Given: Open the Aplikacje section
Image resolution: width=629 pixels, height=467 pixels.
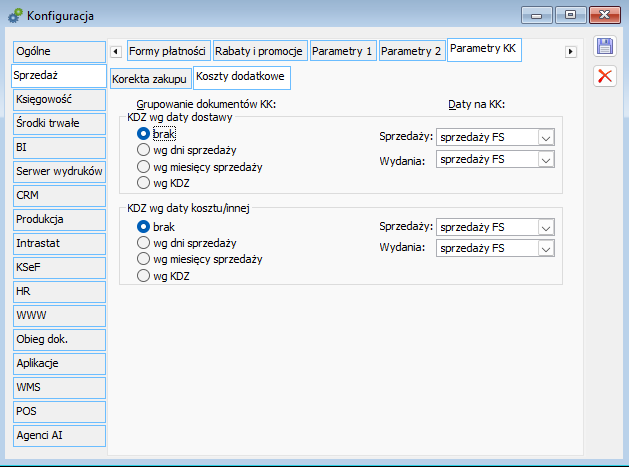Looking at the screenshot, I should (x=59, y=363).
